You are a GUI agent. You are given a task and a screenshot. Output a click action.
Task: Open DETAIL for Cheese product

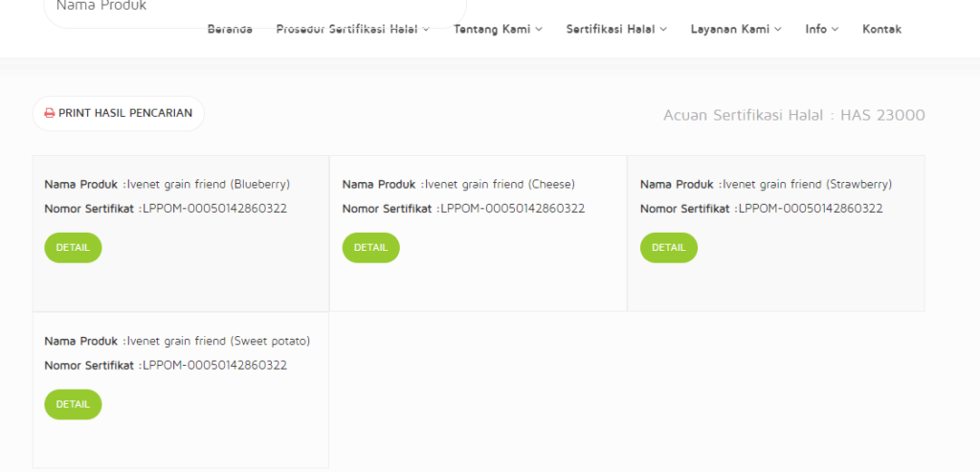tap(370, 248)
